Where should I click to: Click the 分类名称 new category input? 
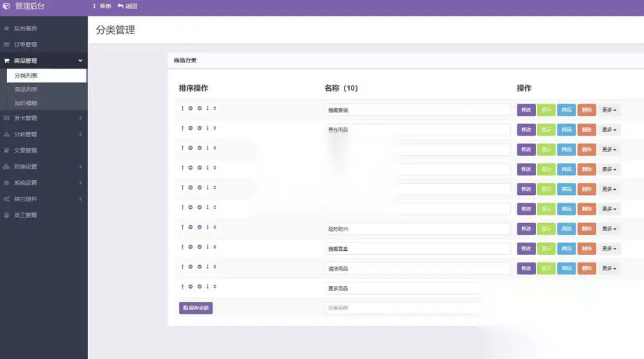tap(402, 308)
